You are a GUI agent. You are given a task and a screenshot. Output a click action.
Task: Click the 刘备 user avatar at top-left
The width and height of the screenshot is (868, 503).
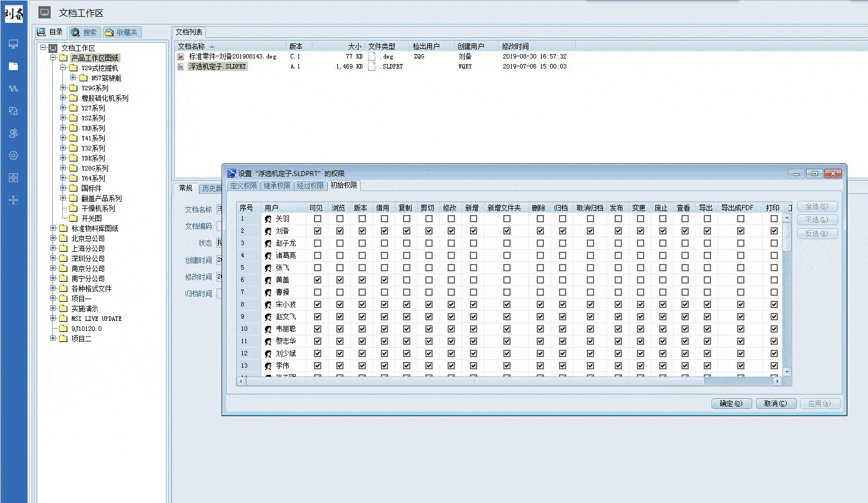pyautogui.click(x=14, y=13)
